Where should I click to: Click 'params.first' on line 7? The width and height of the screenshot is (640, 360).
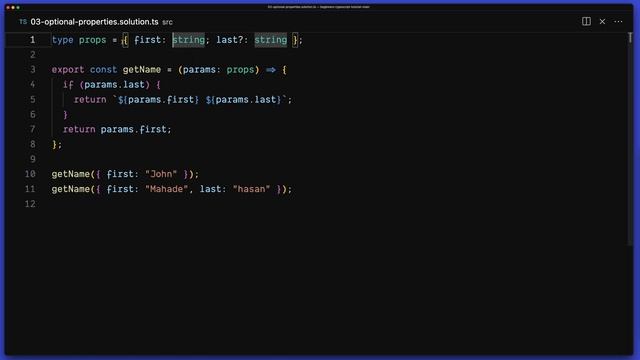point(133,129)
